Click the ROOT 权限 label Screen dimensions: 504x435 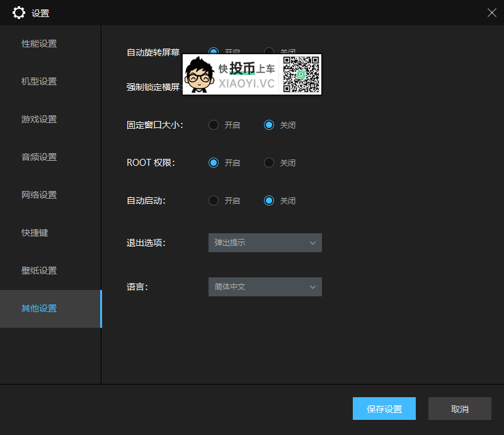(151, 163)
